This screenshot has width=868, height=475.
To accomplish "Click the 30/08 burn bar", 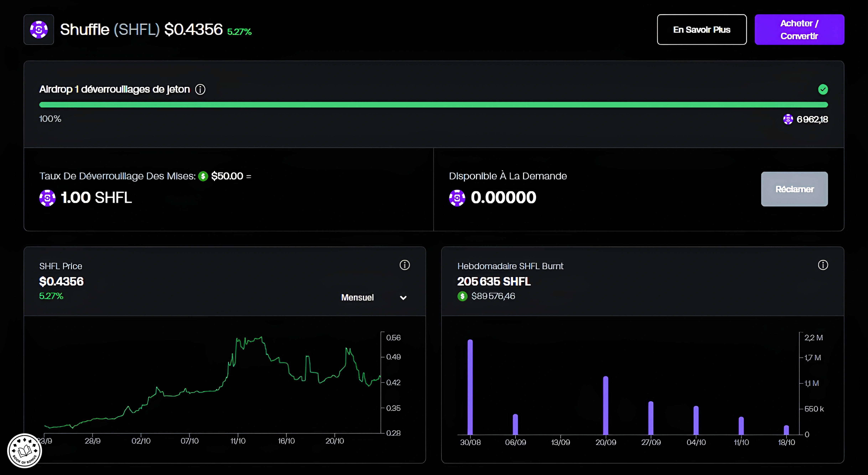I will tap(470, 387).
